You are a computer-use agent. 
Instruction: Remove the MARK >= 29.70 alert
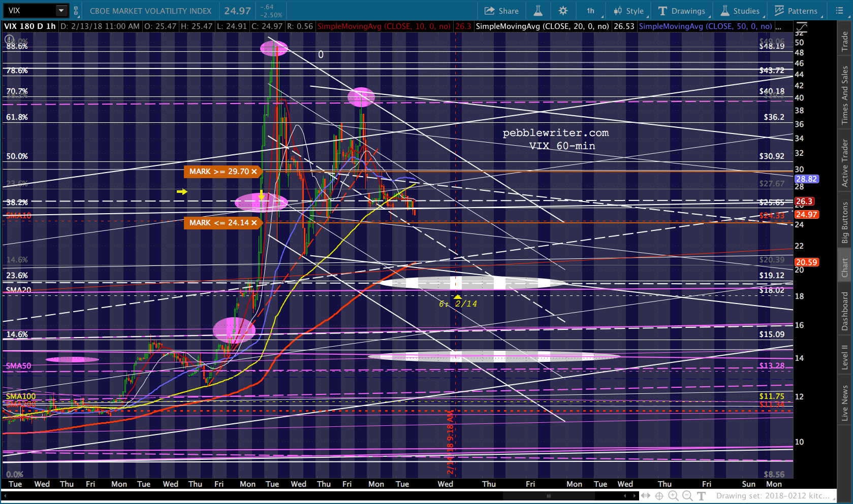click(254, 172)
